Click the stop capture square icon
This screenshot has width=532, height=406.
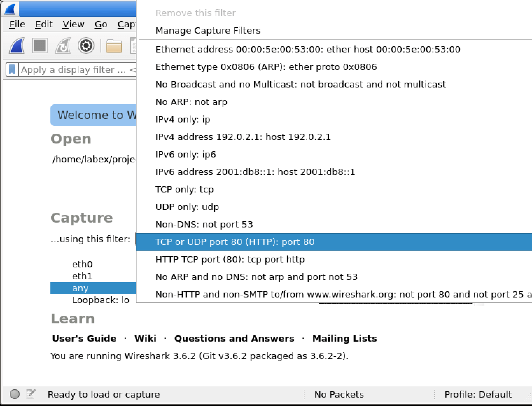point(40,46)
